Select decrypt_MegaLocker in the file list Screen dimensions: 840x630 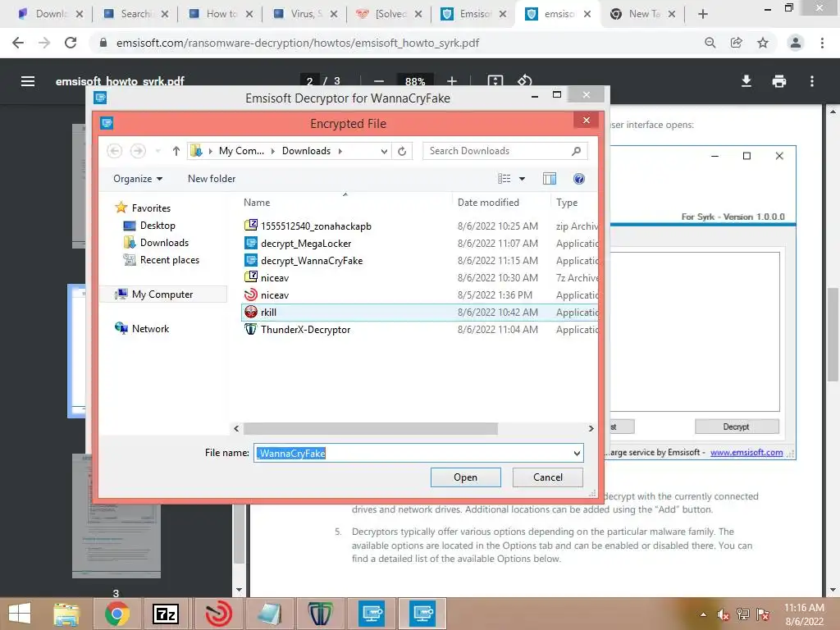(419, 243)
